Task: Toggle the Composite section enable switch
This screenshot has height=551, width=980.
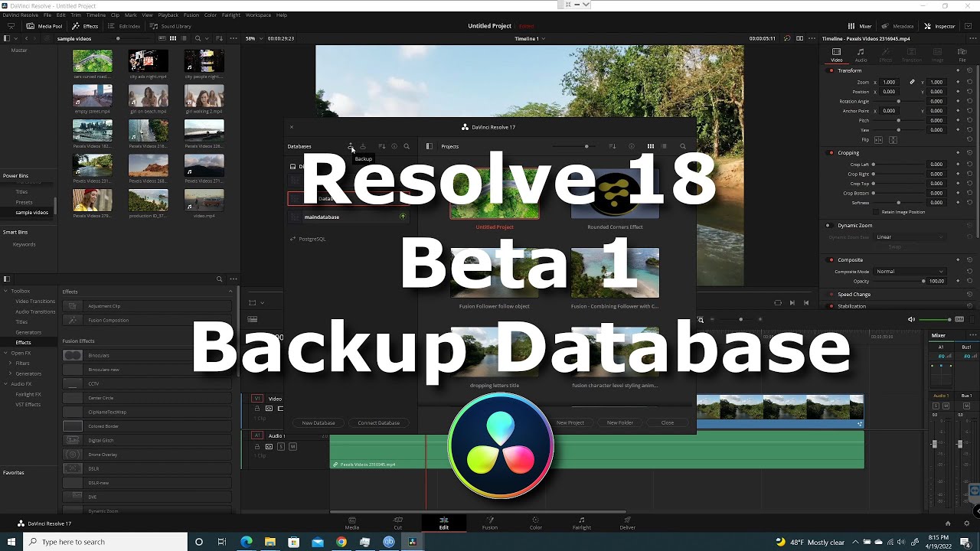Action: [831, 259]
